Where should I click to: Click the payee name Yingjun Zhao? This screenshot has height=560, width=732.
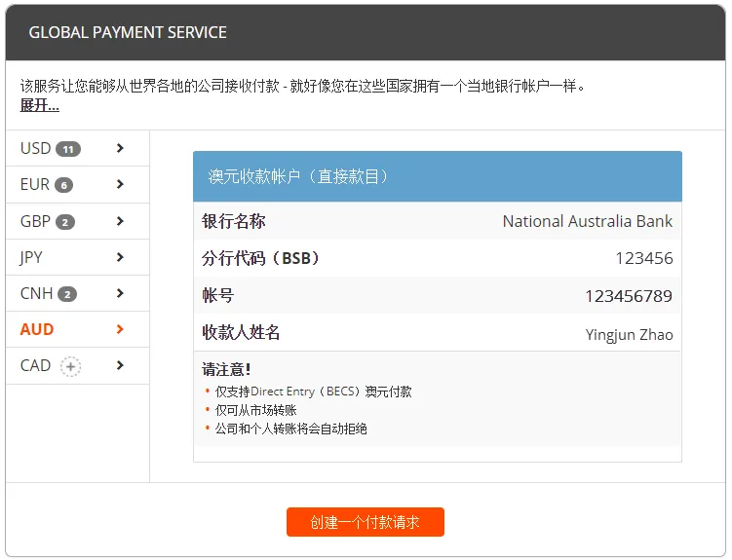click(x=629, y=335)
